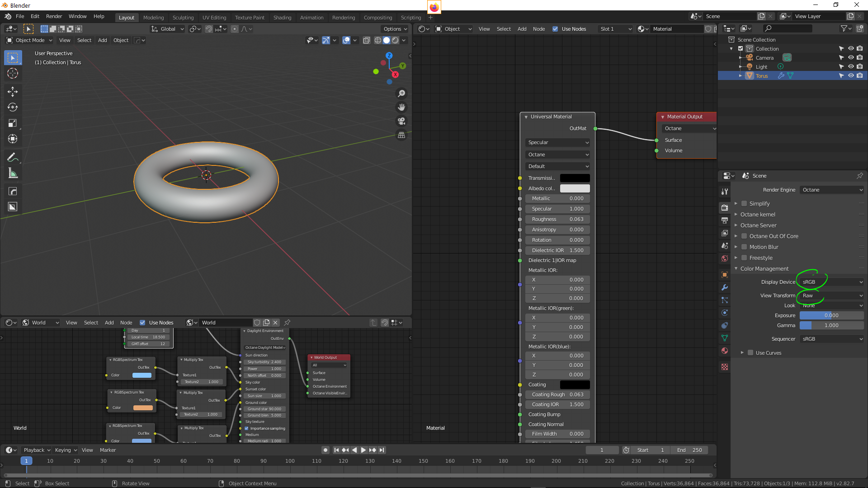Screen dimensions: 868x488
Task: Toggle Use Nodes checkbox in material editor
Action: pyautogui.click(x=555, y=29)
